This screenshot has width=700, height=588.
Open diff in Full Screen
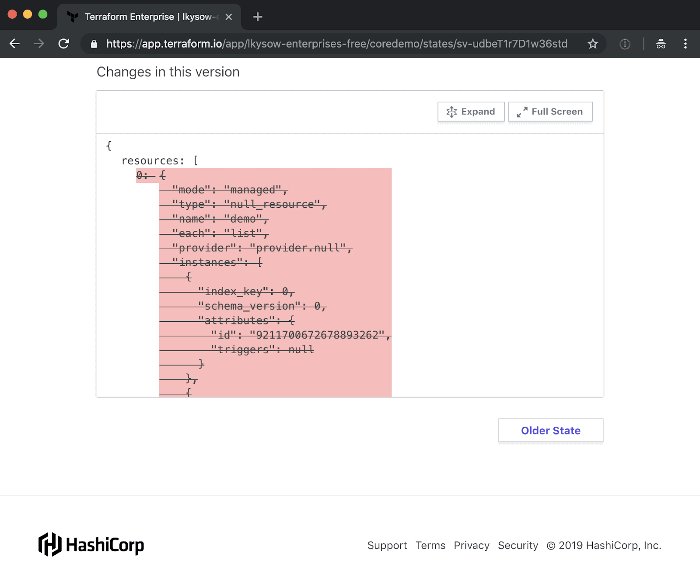[550, 112]
